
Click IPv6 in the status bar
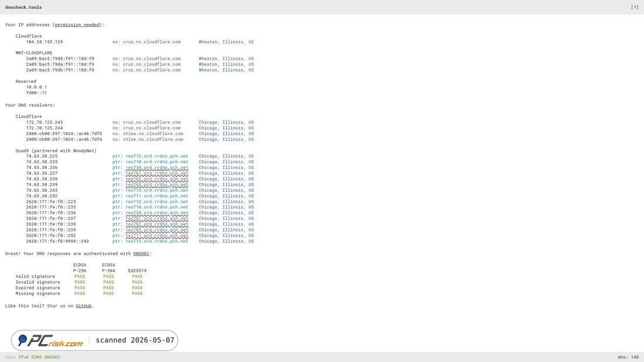coord(23,357)
